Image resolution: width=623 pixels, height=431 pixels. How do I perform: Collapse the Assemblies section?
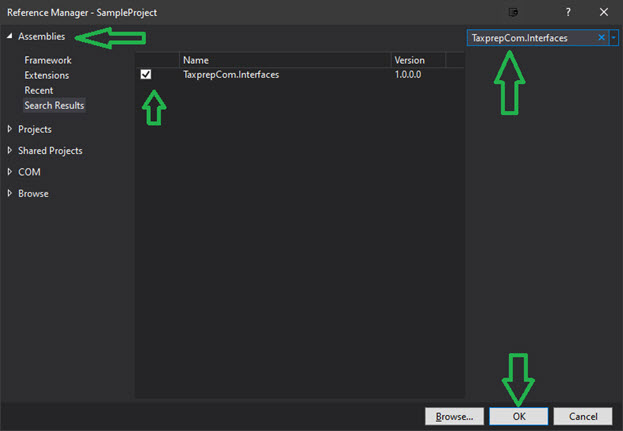point(11,37)
